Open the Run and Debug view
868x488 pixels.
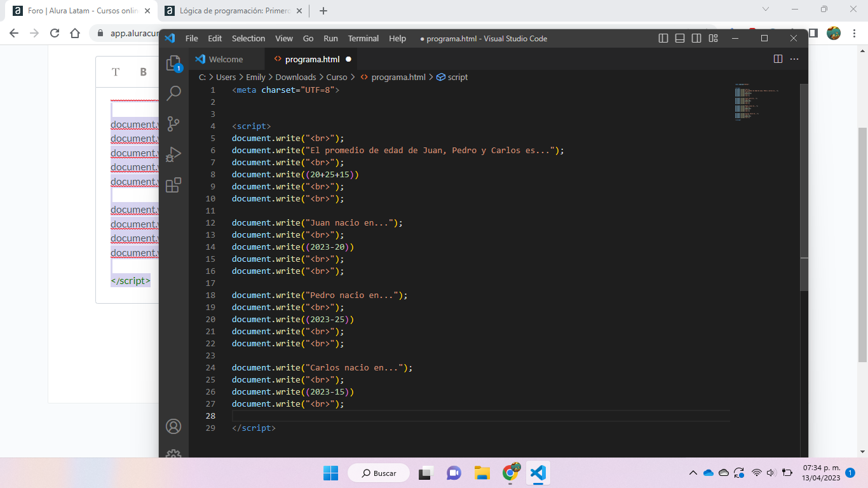tap(173, 154)
